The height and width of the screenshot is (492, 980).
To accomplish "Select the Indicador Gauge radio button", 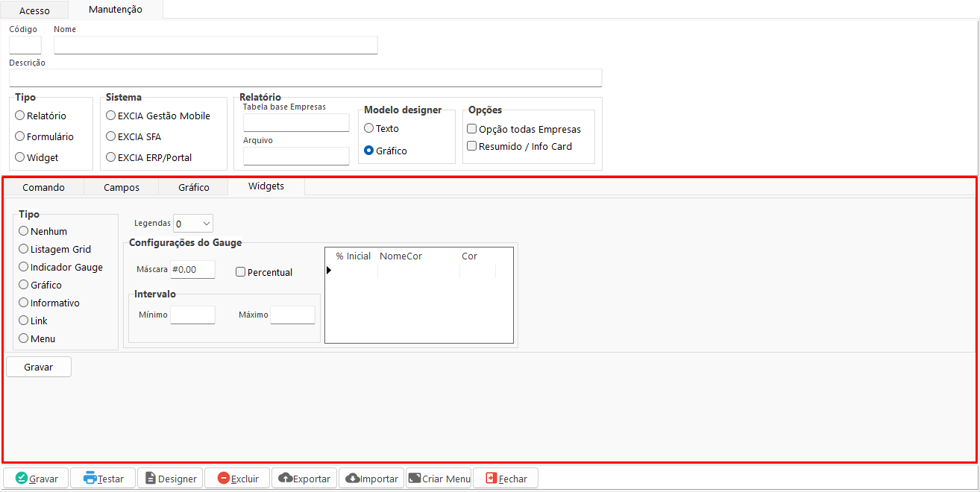I will pos(24,267).
